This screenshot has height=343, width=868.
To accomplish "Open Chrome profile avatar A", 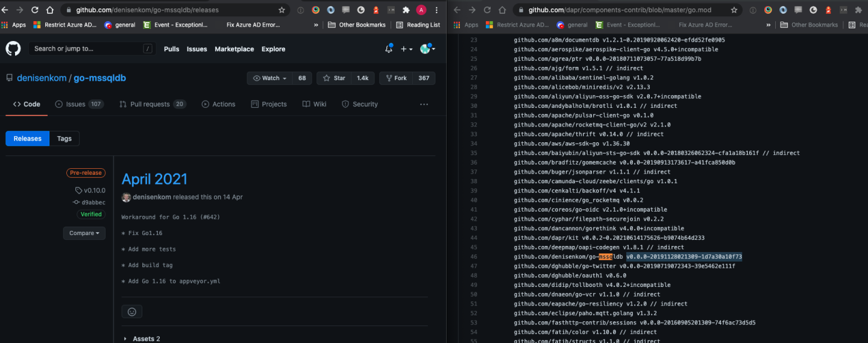I will (421, 10).
